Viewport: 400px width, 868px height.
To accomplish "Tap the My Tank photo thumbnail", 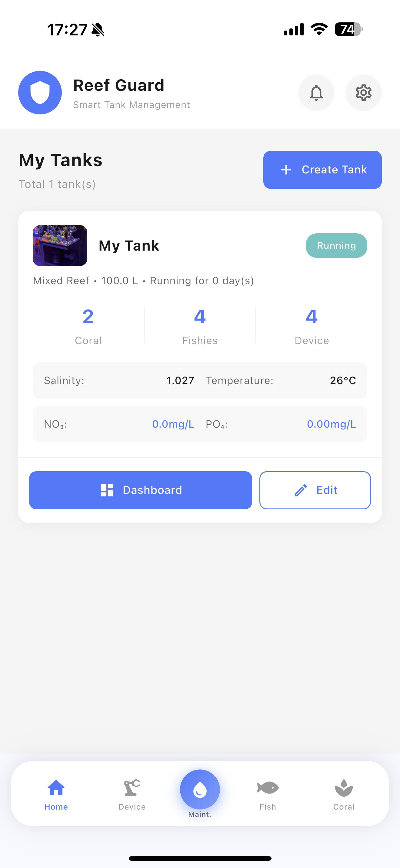I will point(60,246).
